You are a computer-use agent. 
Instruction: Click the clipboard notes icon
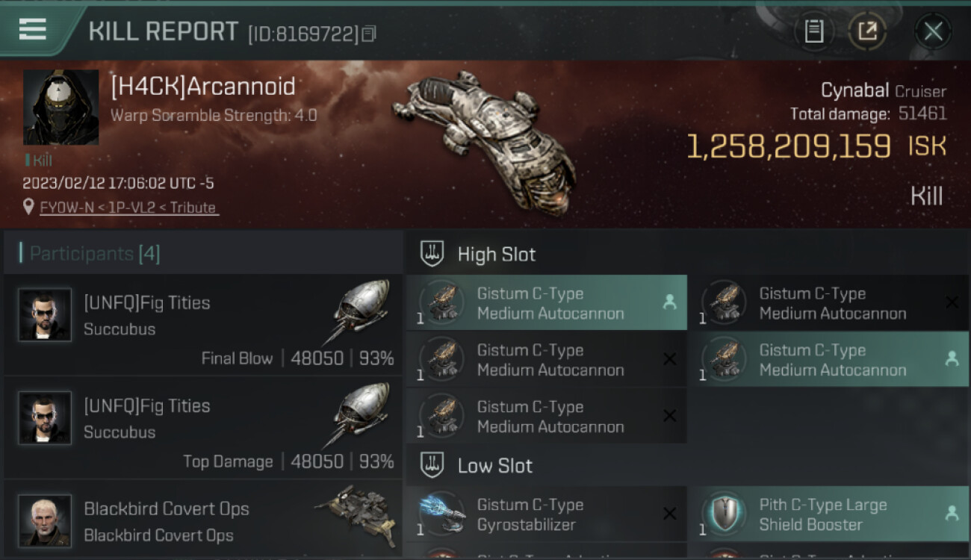click(x=814, y=31)
